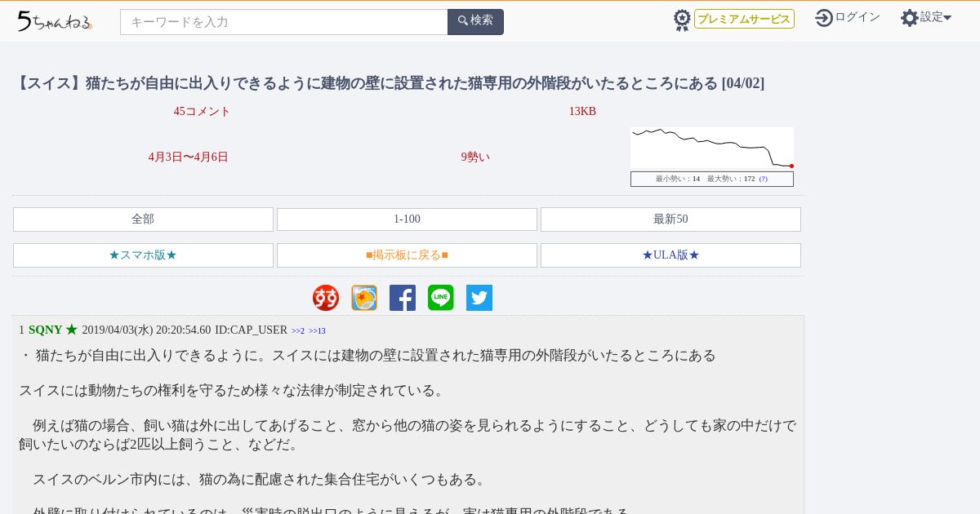The height and width of the screenshot is (514, 980).
Task: Open the プレミアムサービス button
Action: [744, 19]
